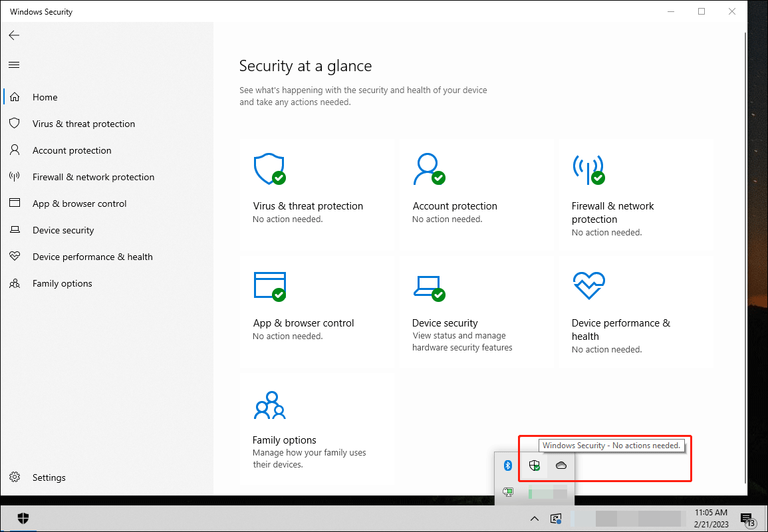Viewport: 768px width, 532px height.
Task: Minimize the Windows Security window
Action: pyautogui.click(x=671, y=11)
